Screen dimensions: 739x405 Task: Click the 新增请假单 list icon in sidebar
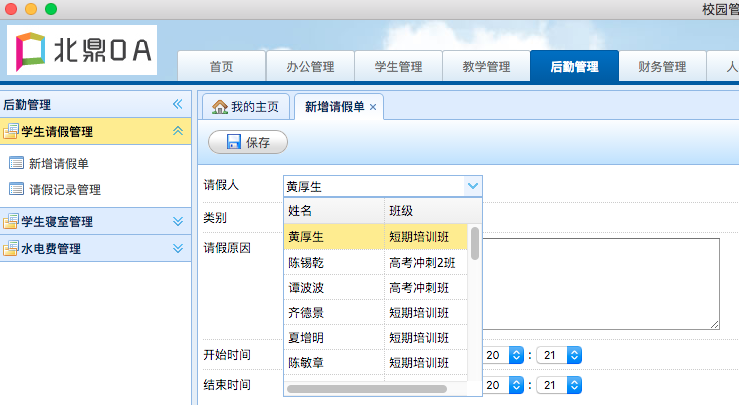16,164
